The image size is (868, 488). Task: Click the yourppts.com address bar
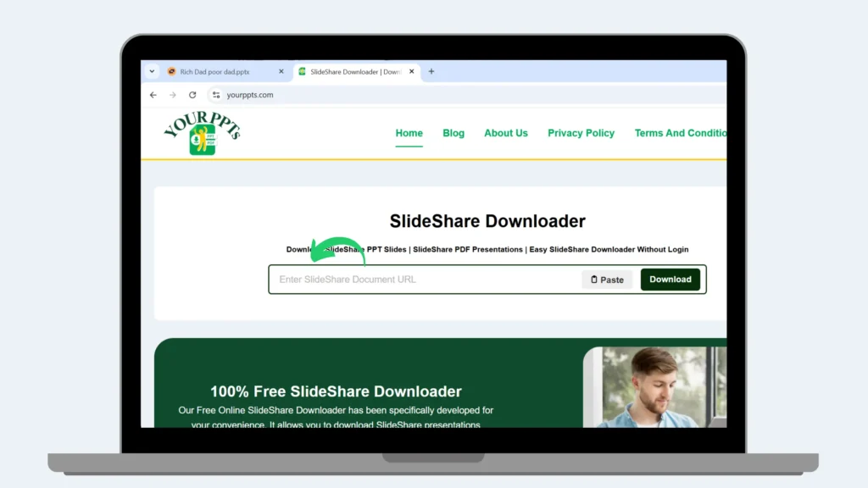coord(465,95)
